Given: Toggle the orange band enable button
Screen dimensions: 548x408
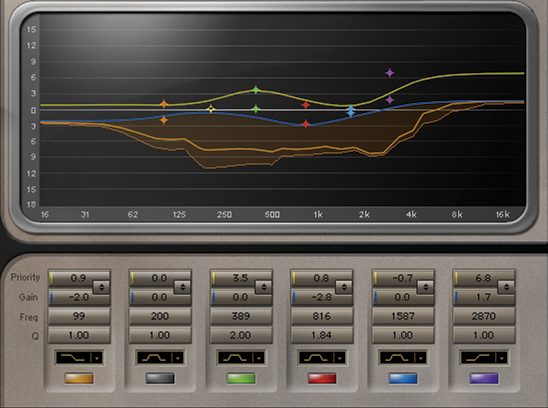Looking at the screenshot, I should point(79,378).
